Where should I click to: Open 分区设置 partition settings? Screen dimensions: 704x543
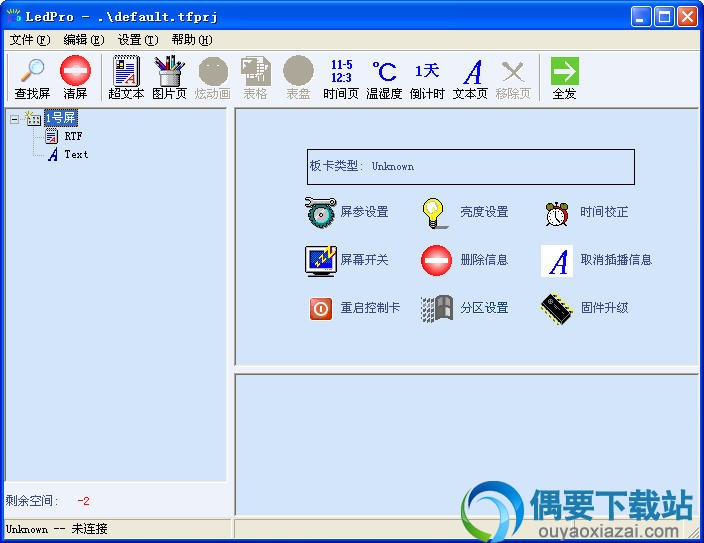(x=465, y=308)
